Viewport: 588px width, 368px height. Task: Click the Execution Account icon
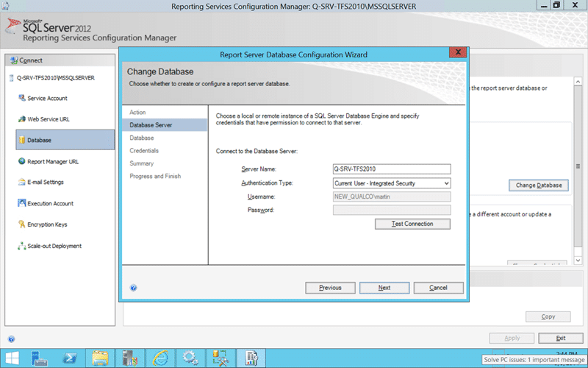[x=22, y=203]
